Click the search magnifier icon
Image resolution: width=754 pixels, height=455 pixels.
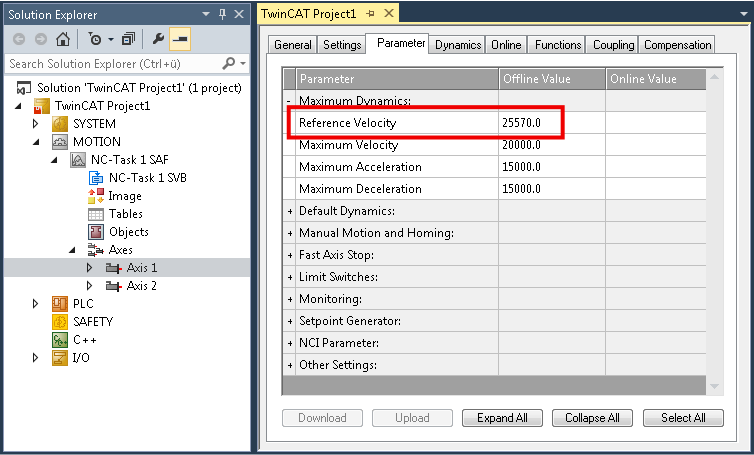[x=229, y=63]
